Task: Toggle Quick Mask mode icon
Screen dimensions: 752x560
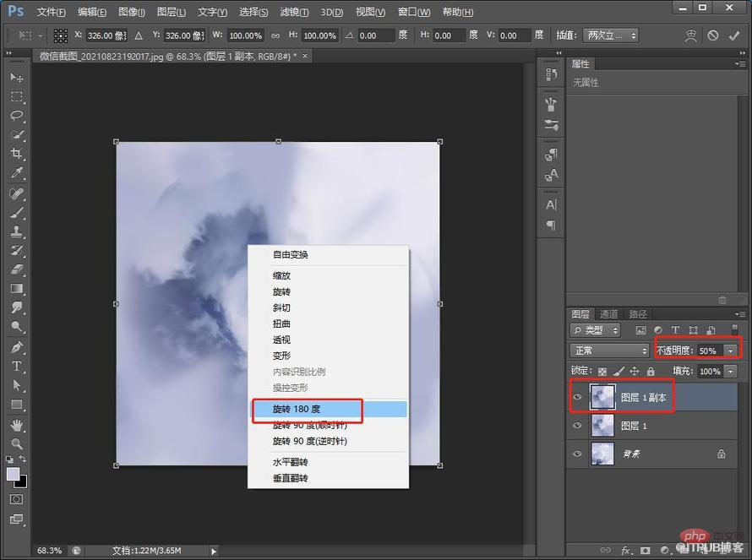Action: coord(16,499)
